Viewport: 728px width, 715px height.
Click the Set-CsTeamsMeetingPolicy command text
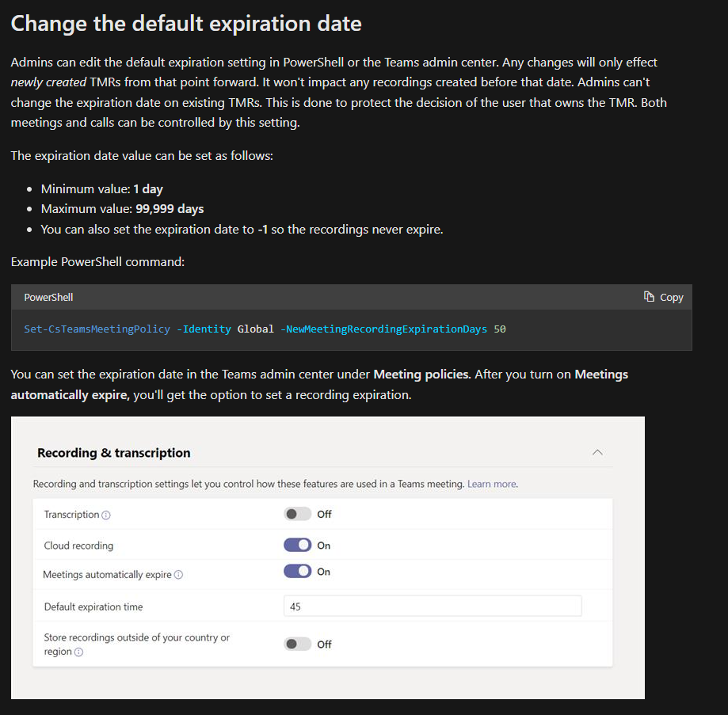point(97,329)
